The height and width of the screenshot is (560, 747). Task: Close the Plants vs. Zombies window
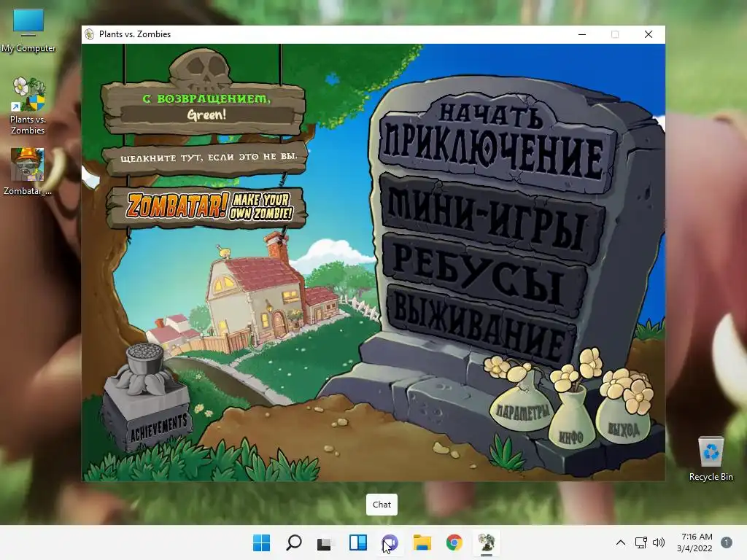click(649, 34)
